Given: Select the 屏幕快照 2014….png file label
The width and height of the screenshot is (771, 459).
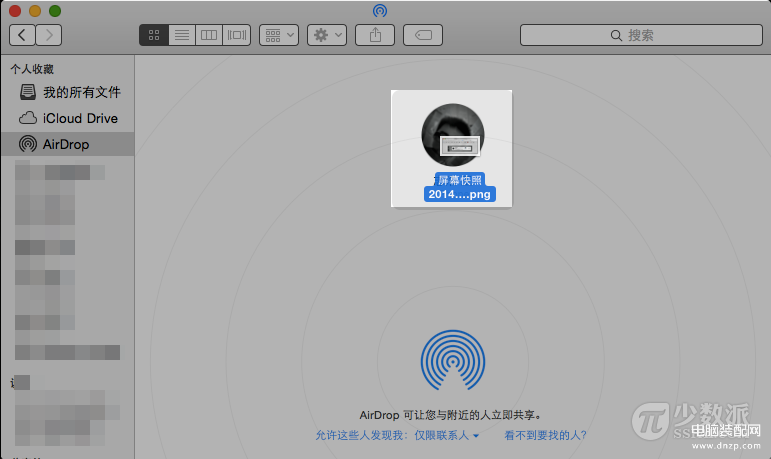Looking at the screenshot, I should pyautogui.click(x=459, y=187).
